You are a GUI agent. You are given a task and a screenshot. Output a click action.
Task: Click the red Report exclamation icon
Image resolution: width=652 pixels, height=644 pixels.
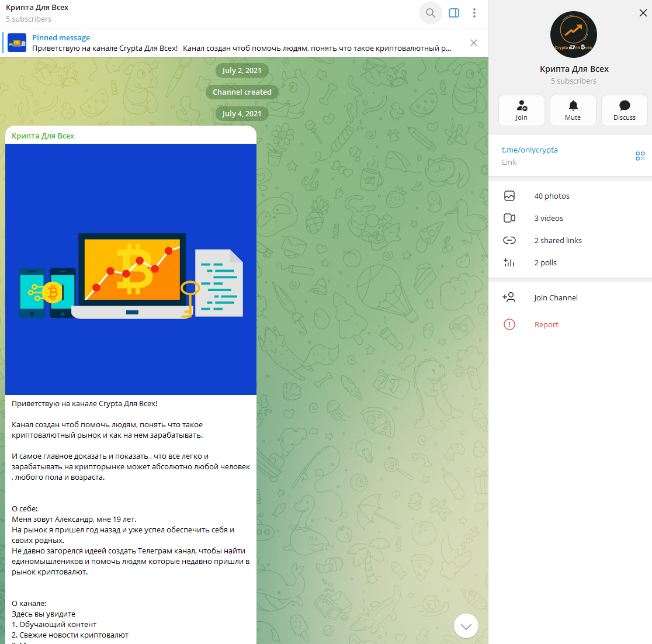509,324
